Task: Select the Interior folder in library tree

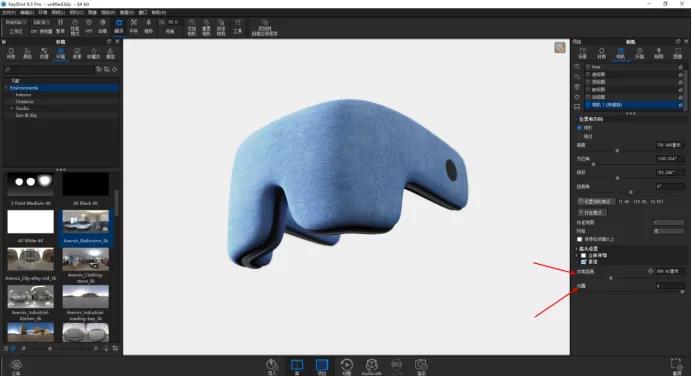Action: [x=24, y=95]
